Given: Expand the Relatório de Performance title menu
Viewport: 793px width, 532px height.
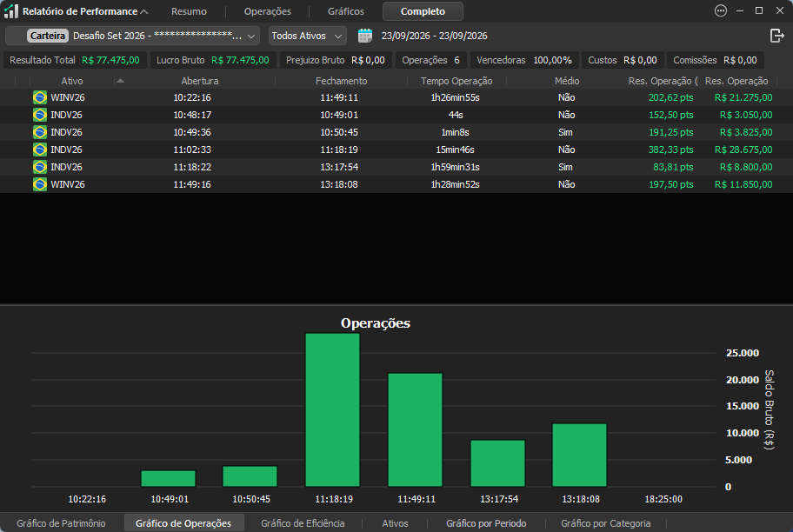Looking at the screenshot, I should pos(144,11).
